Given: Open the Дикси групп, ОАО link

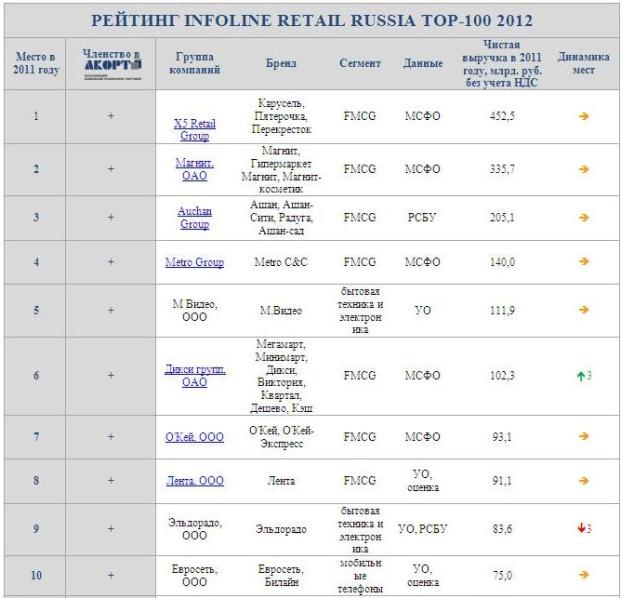Looking at the screenshot, I should pyautogui.click(x=195, y=375).
